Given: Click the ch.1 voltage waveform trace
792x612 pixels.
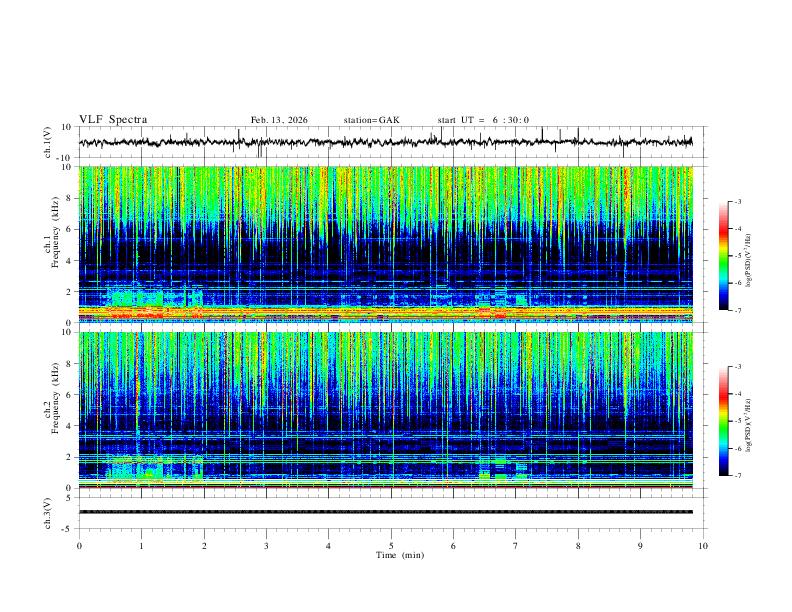Looking at the screenshot, I should pyautogui.click(x=385, y=142).
